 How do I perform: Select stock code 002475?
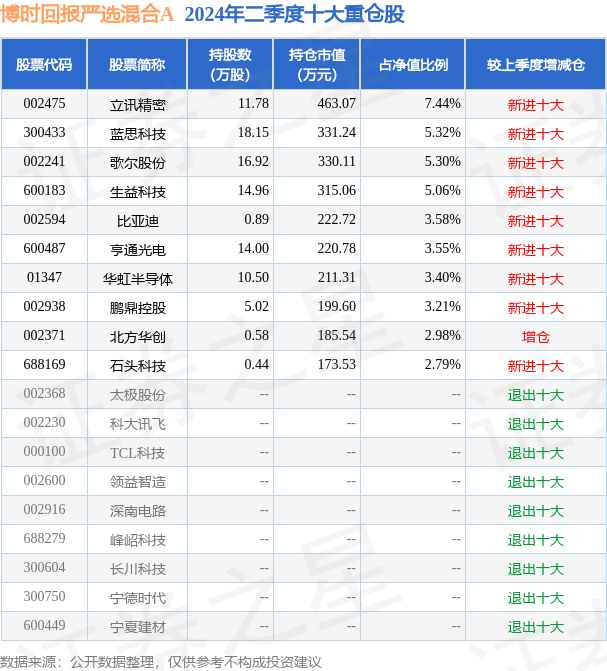coord(45,104)
